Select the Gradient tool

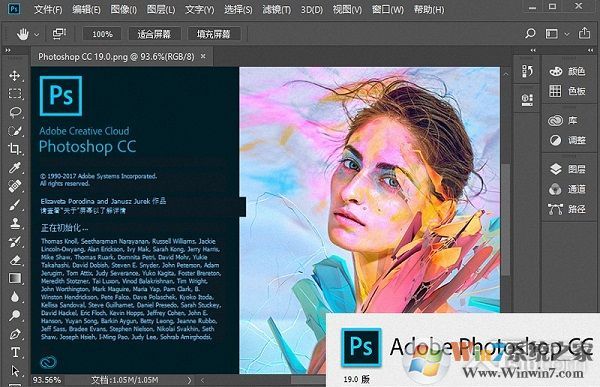click(x=15, y=278)
